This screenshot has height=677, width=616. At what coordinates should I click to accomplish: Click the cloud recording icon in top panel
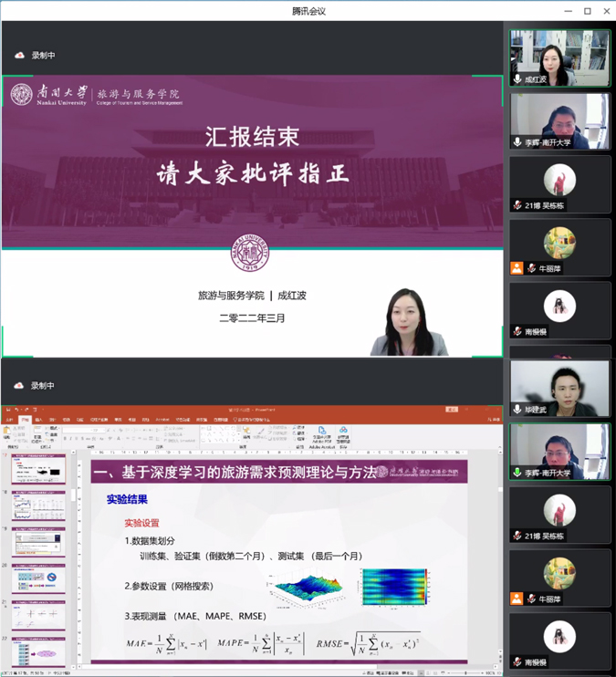19,56
